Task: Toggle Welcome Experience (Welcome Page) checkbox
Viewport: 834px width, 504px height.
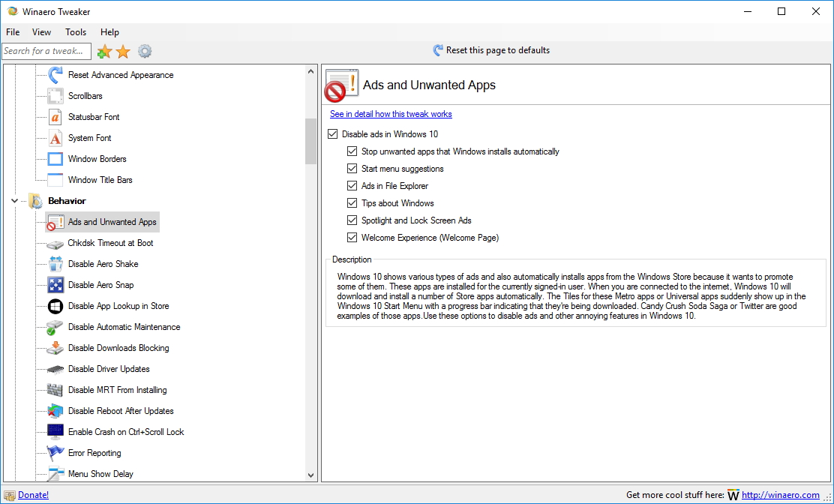Action: (x=352, y=238)
